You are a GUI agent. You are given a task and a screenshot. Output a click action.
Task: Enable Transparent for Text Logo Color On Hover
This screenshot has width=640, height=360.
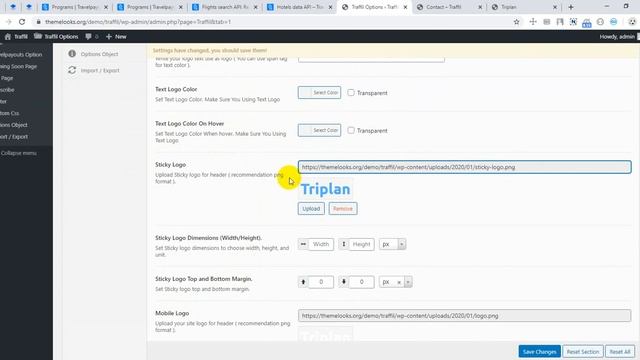pos(351,130)
